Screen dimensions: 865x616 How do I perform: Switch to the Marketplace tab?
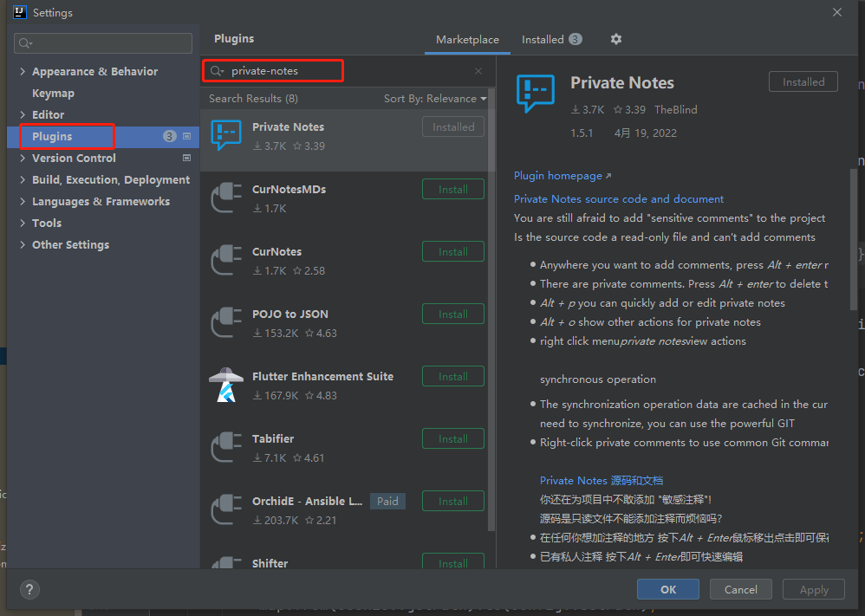467,40
